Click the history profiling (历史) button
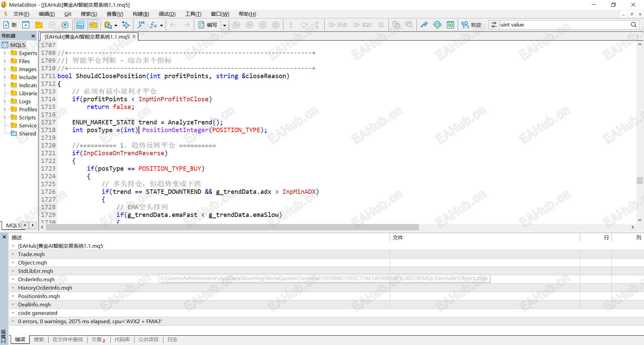 pyautogui.click(x=338, y=25)
